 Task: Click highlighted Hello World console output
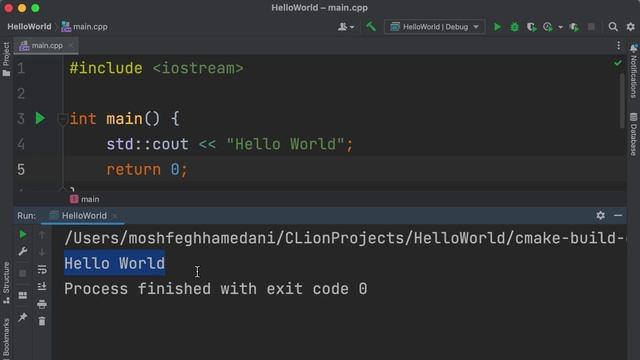tap(115, 263)
